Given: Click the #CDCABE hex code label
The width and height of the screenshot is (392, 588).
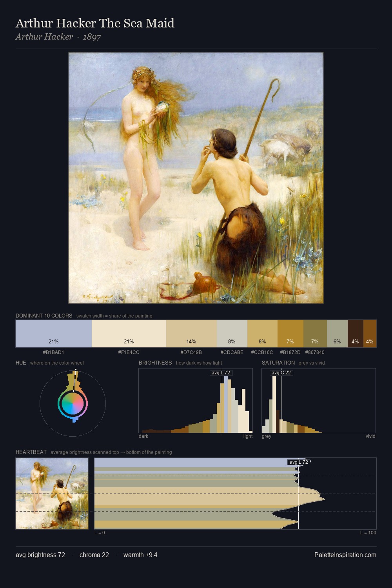Looking at the screenshot, I should coord(232,352).
